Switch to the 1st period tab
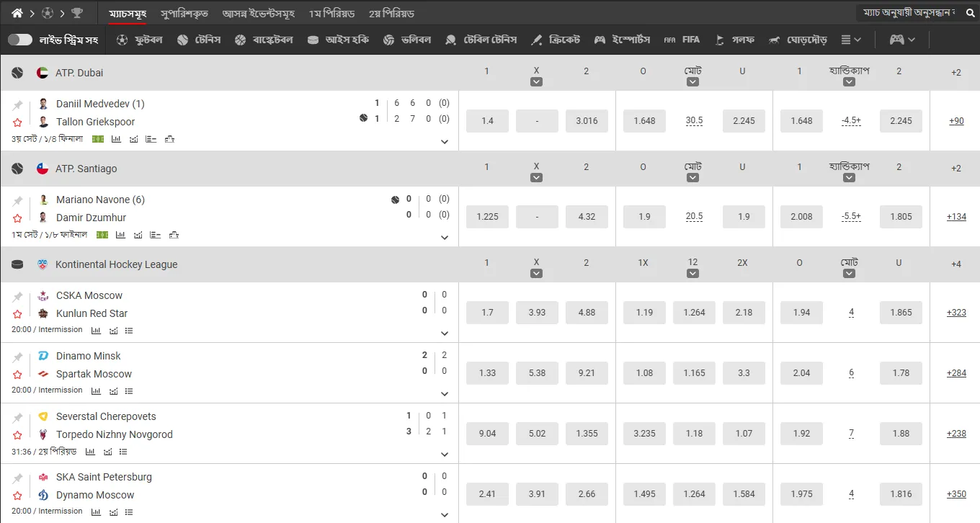Screen dimensions: 980x523 point(331,14)
